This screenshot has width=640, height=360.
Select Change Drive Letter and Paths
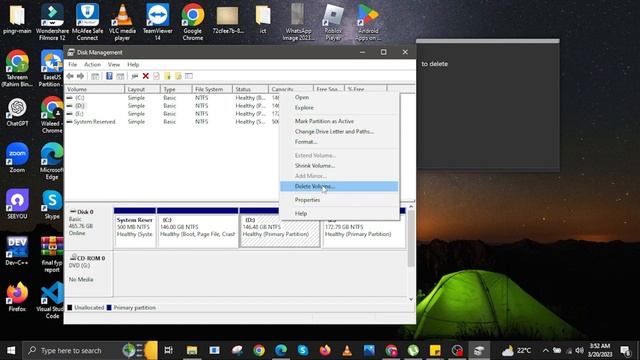pos(339,131)
